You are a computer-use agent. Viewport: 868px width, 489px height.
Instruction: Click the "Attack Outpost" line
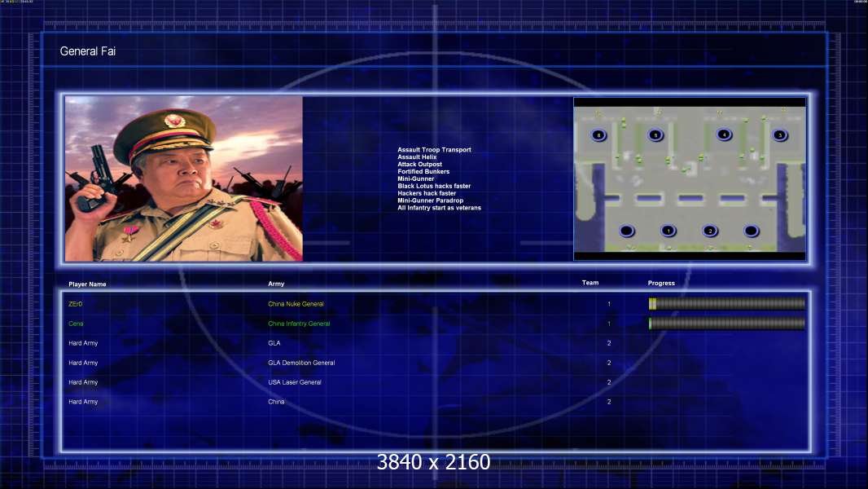click(x=419, y=164)
